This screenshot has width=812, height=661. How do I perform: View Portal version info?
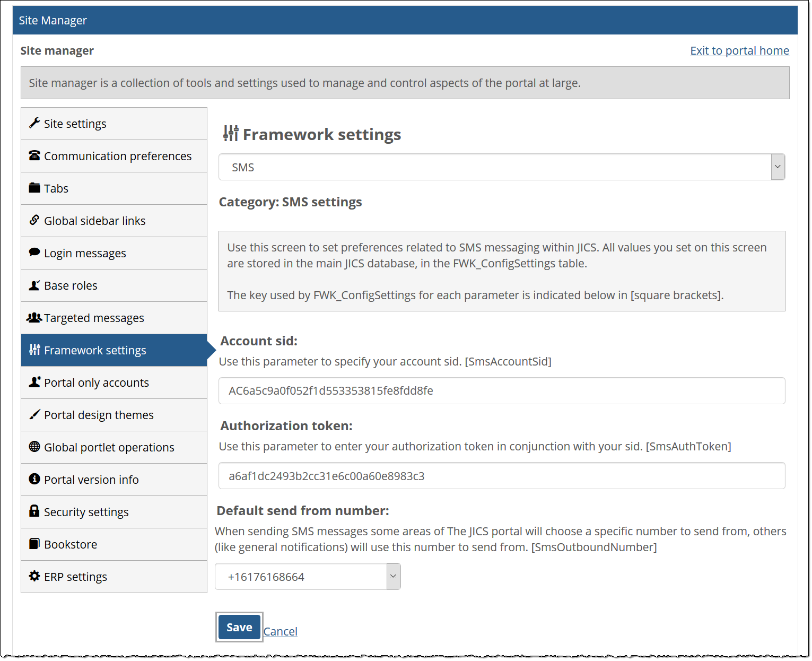click(114, 480)
